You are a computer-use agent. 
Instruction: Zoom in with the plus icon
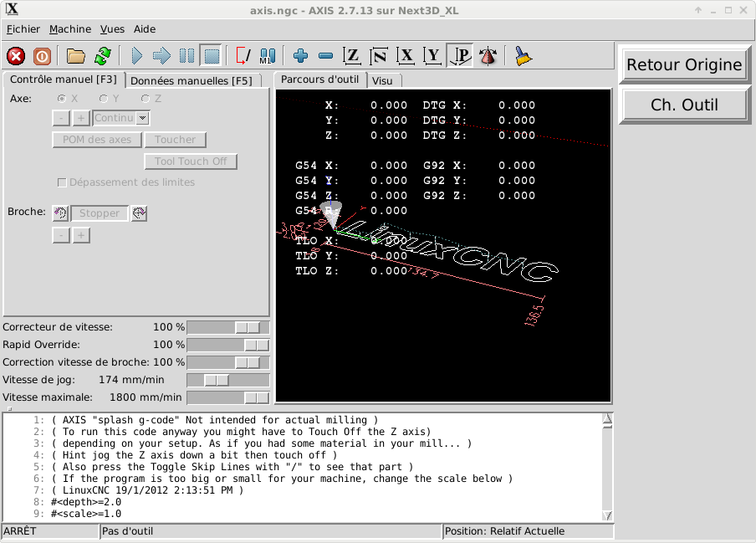(300, 56)
